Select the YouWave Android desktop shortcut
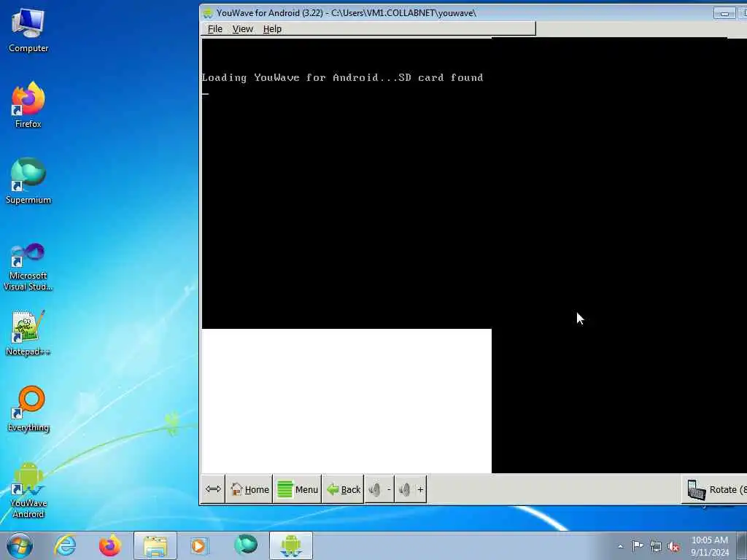Image resolution: width=747 pixels, height=560 pixels. [x=28, y=491]
